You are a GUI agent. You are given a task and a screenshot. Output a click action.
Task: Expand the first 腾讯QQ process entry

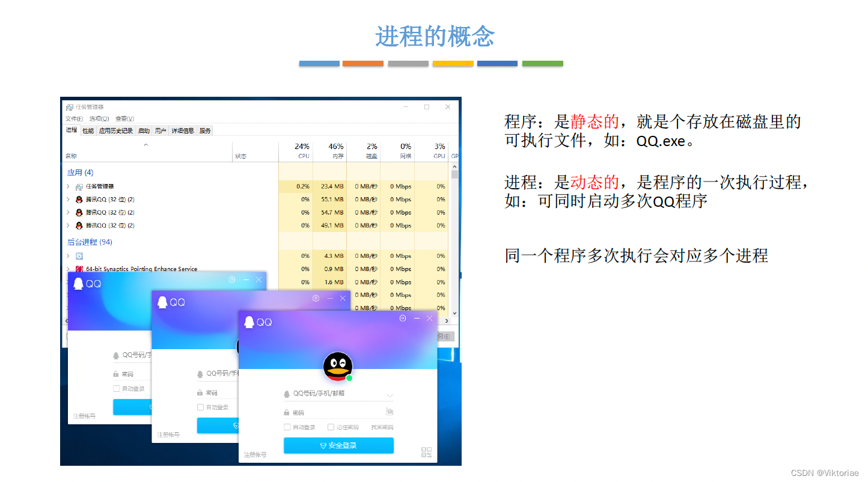[68, 199]
